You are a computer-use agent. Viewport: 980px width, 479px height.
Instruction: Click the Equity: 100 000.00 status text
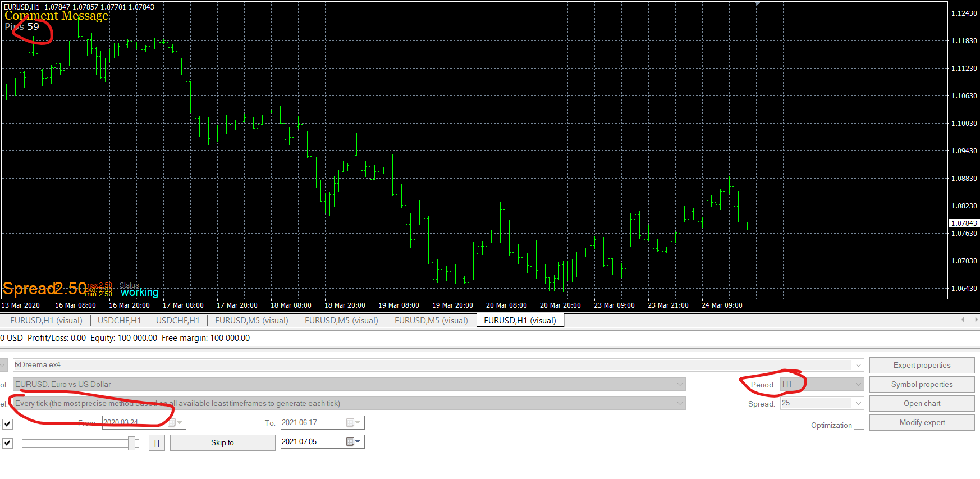coord(123,338)
